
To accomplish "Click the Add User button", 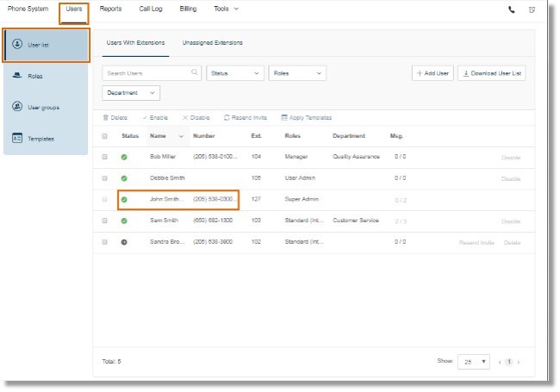I will 432,73.
